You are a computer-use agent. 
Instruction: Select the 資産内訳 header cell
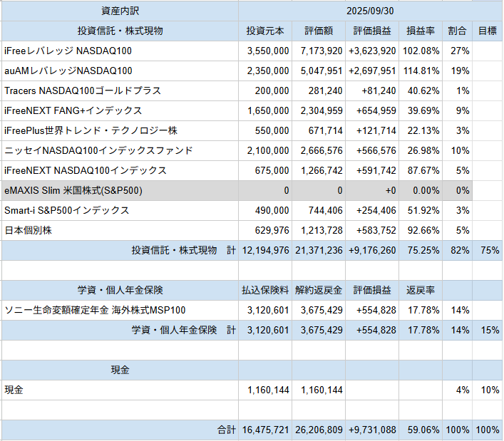(120, 11)
